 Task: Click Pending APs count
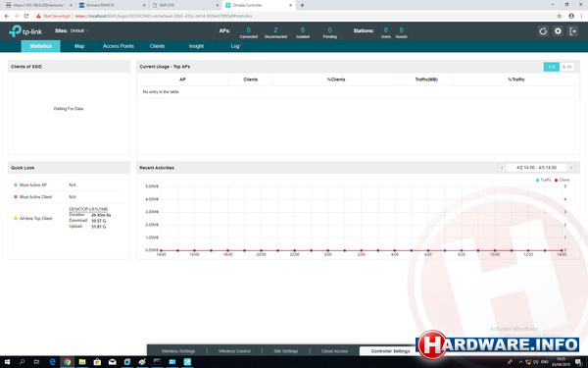[x=329, y=30]
